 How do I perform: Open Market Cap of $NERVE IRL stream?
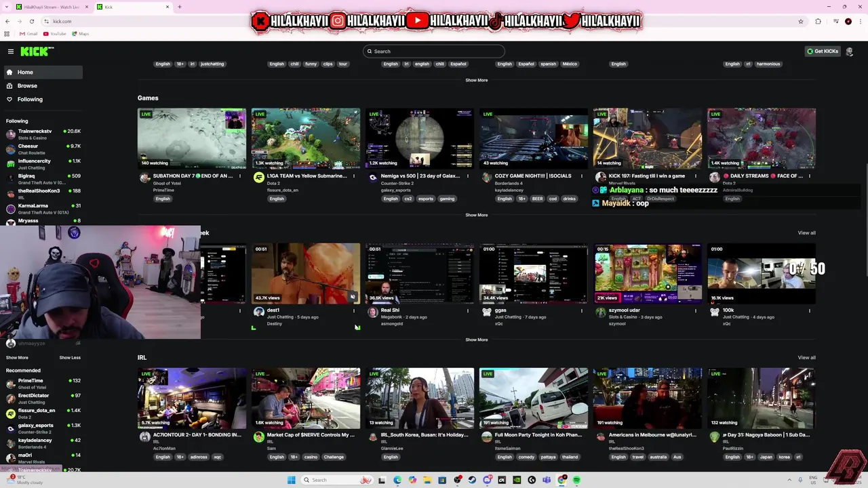(x=306, y=399)
